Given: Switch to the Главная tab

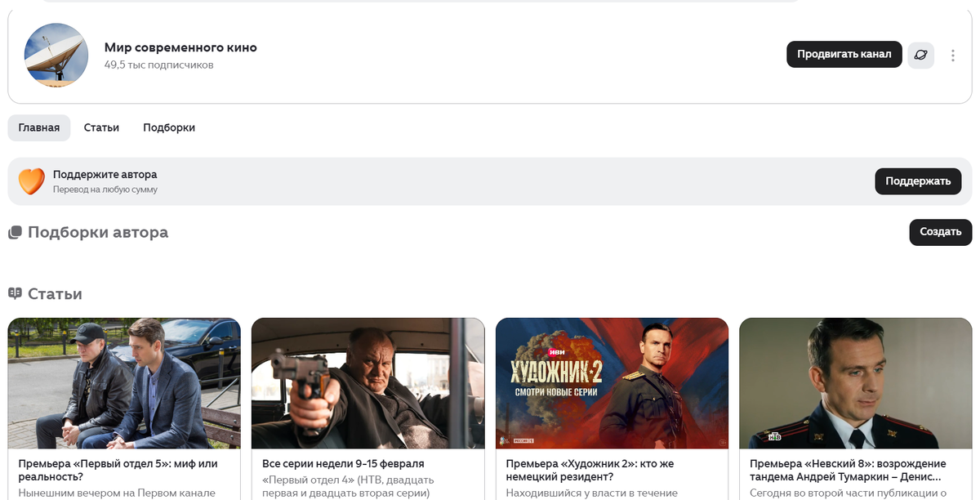Looking at the screenshot, I should point(39,127).
